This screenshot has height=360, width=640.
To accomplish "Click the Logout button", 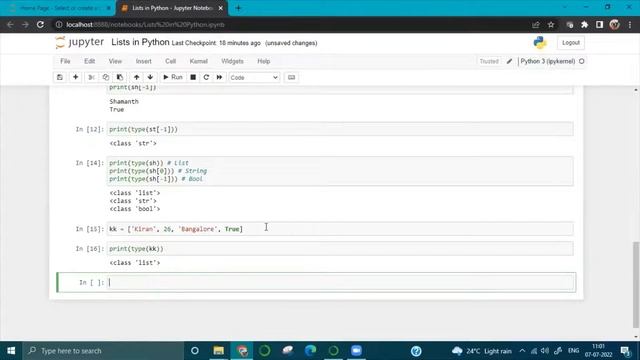I will [571, 42].
